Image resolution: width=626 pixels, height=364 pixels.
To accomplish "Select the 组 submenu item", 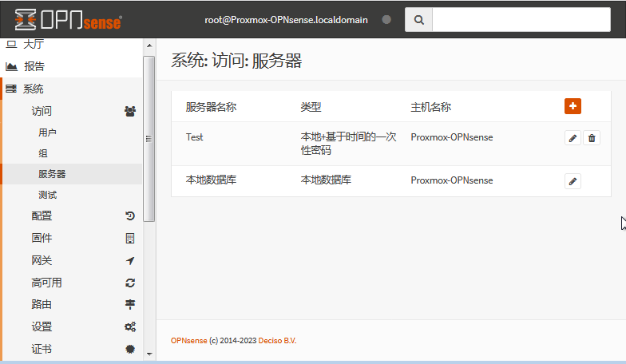I will tap(43, 153).
